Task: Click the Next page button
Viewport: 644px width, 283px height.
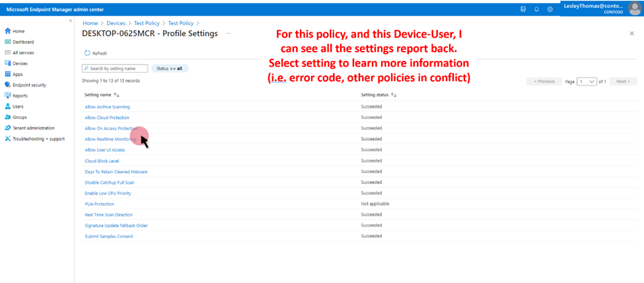Action: tap(623, 81)
